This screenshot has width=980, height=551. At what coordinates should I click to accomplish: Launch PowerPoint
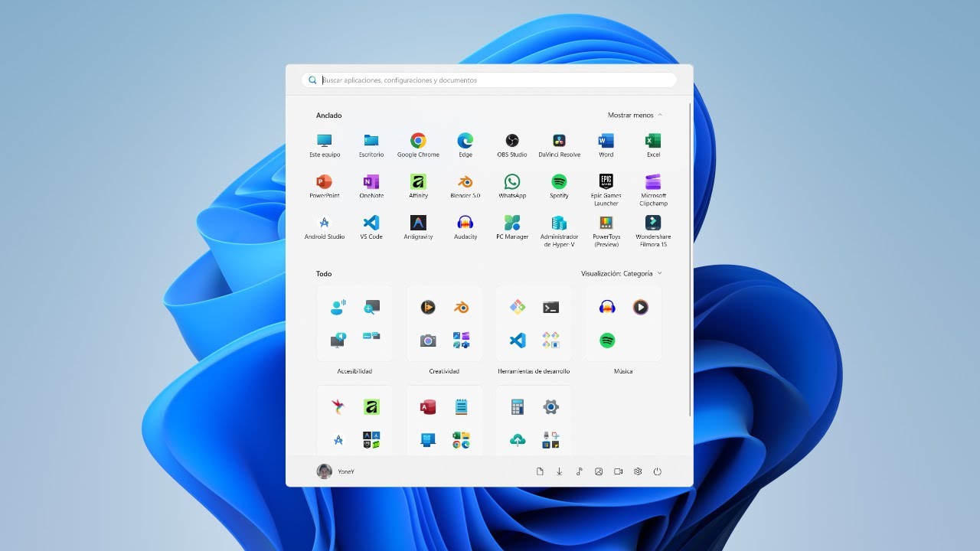pos(325,186)
